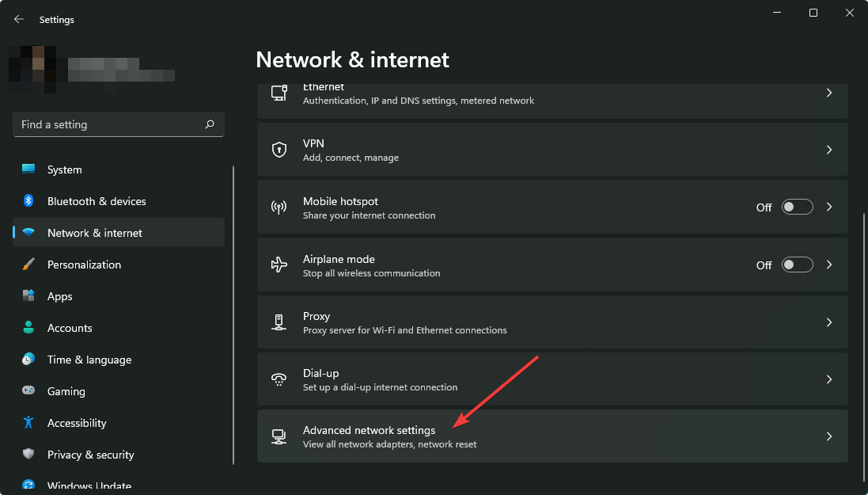The image size is (868, 495).
Task: Select the Gaming controller icon in sidebar
Action: tap(28, 391)
